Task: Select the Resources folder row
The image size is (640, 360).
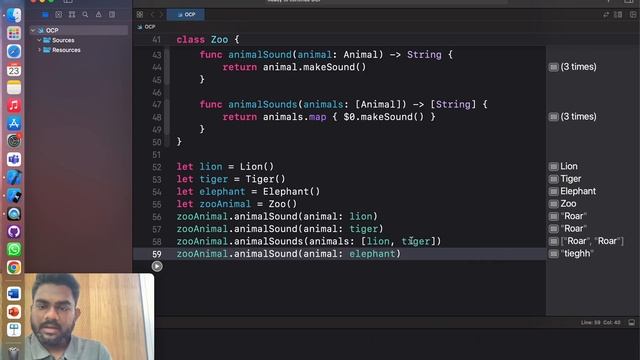Action: [78, 50]
